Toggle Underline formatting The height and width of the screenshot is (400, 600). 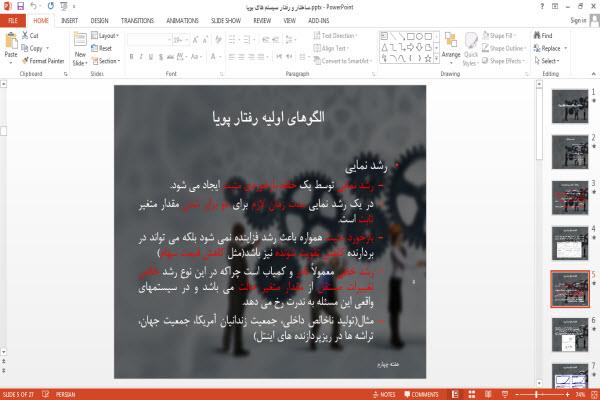[151, 57]
